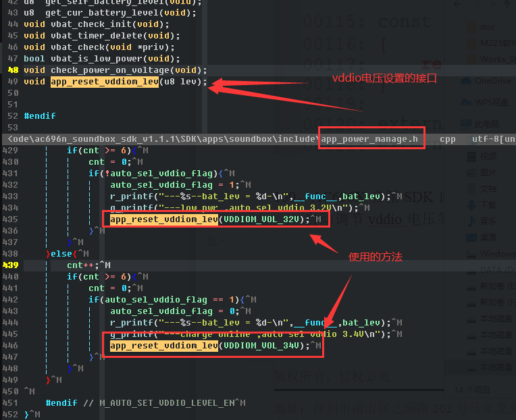Click app_reset_vddiom_lev(VDDIOM_VOL_34V) call
516x420 pixels.
coord(210,345)
